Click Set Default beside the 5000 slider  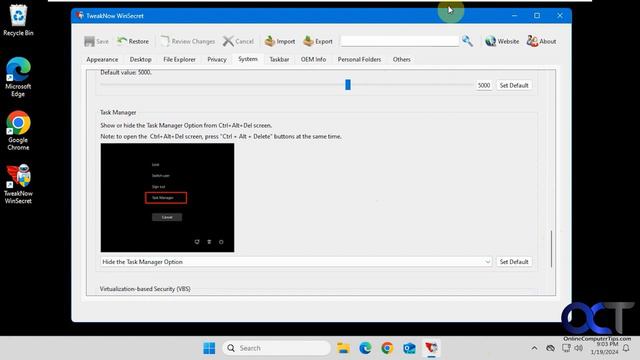coord(514,85)
